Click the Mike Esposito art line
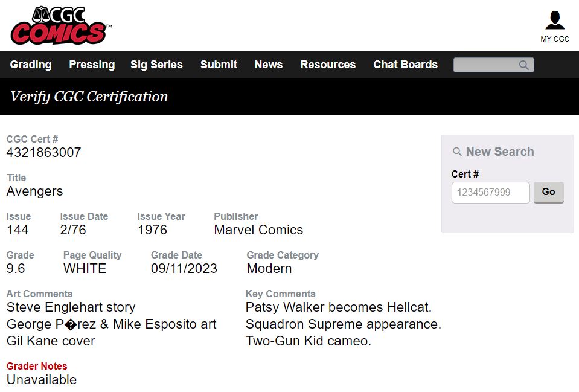Viewport: 579px width, 392px height. pos(112,324)
